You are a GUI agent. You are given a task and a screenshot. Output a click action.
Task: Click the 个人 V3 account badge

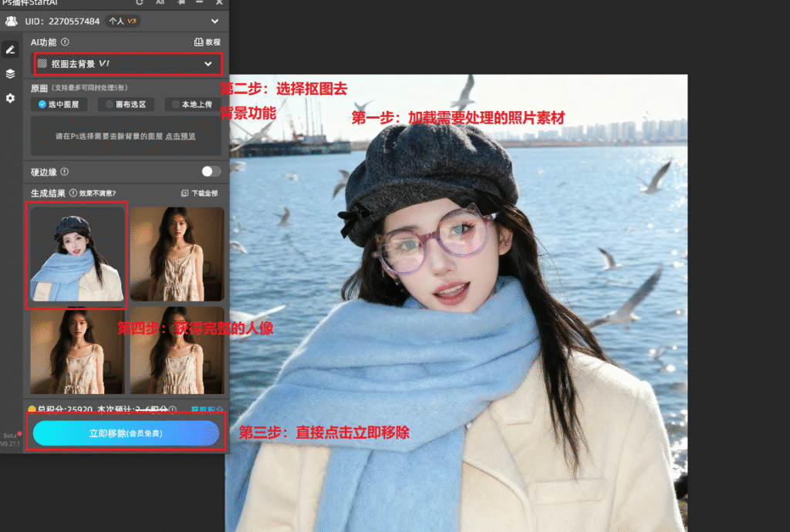[123, 21]
